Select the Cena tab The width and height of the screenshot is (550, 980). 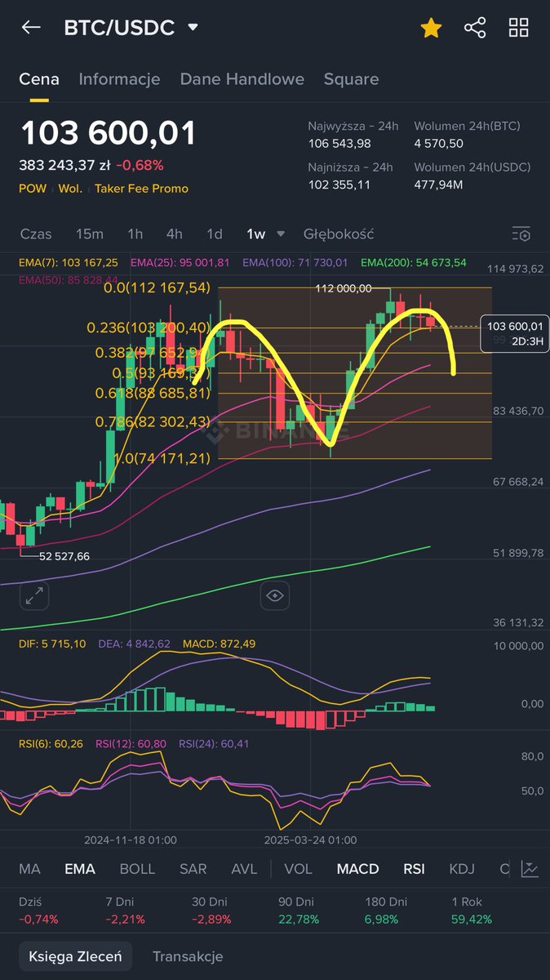39,79
